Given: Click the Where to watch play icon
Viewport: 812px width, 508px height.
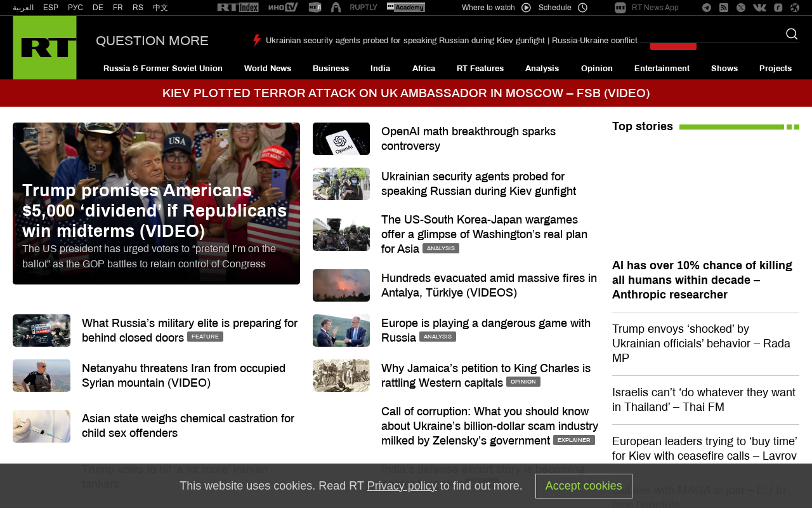Looking at the screenshot, I should click(527, 8).
